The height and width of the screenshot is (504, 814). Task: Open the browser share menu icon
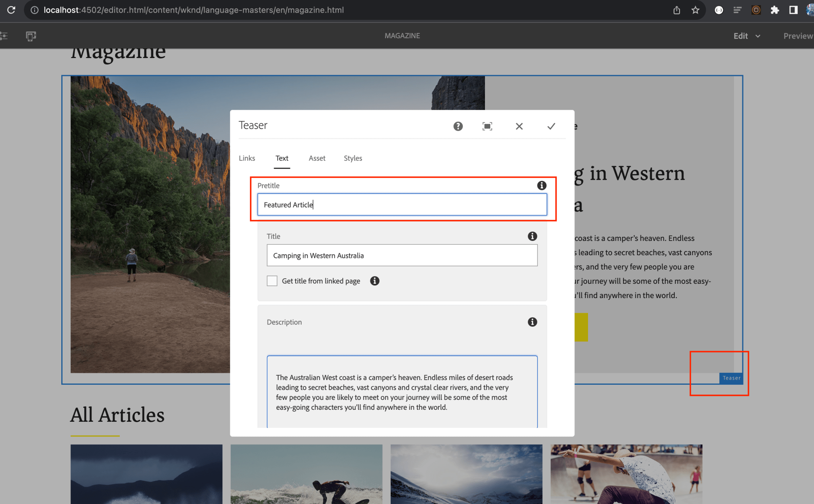676,10
